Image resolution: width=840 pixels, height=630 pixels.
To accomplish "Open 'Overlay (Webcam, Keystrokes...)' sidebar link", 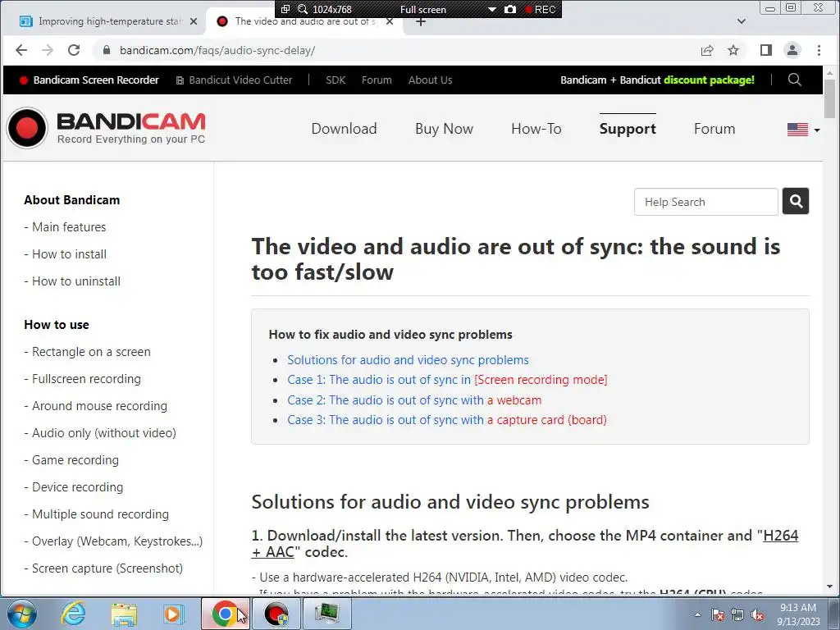I will pos(117,541).
